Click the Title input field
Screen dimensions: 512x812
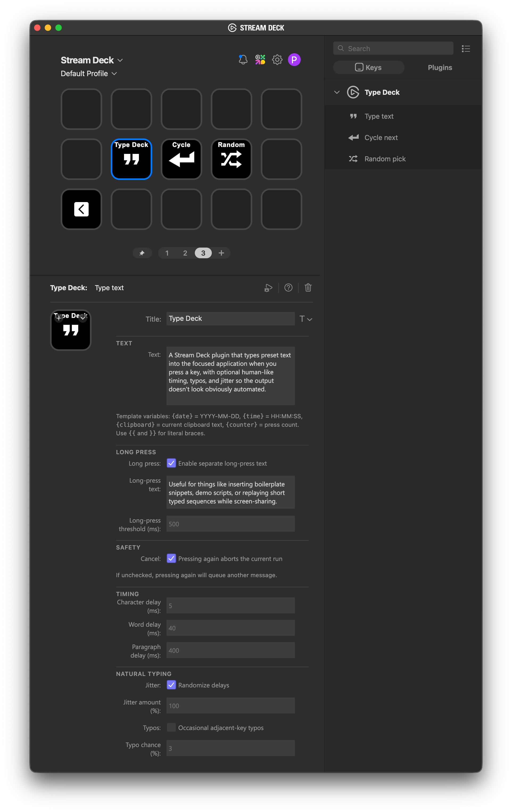[x=230, y=318]
